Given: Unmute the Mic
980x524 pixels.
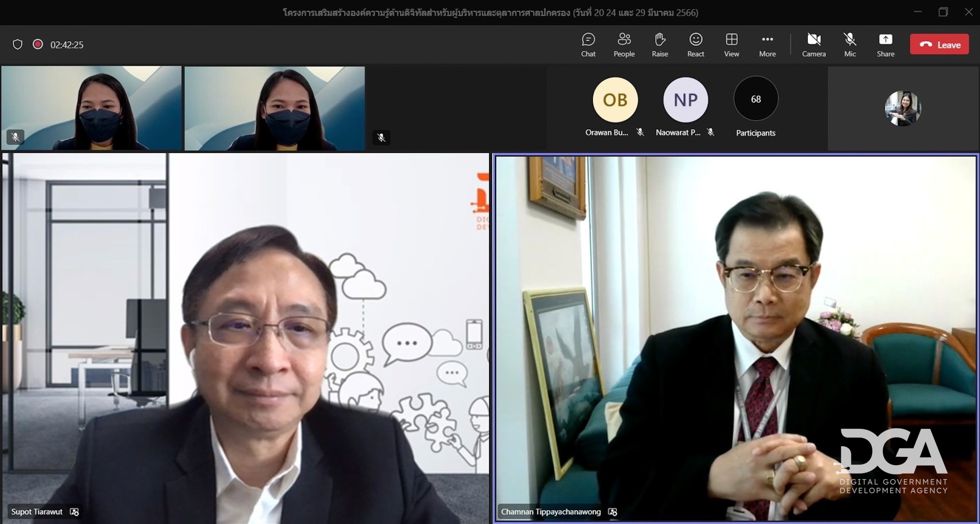Looking at the screenshot, I should [x=850, y=45].
